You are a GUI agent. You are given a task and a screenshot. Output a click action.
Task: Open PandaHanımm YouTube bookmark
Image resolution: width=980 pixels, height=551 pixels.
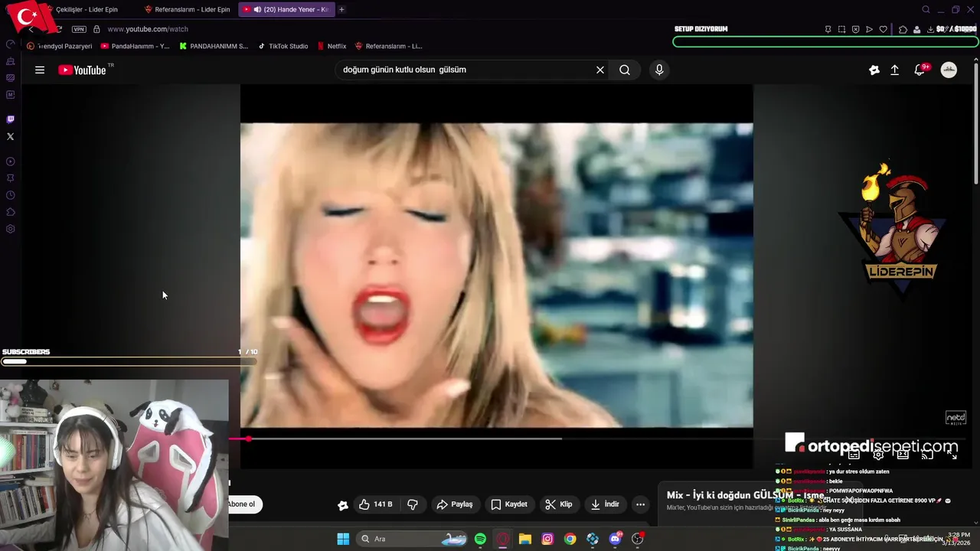pos(136,46)
